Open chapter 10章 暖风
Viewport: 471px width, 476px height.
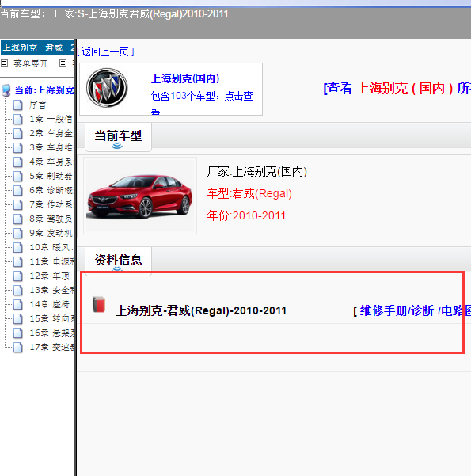51,248
